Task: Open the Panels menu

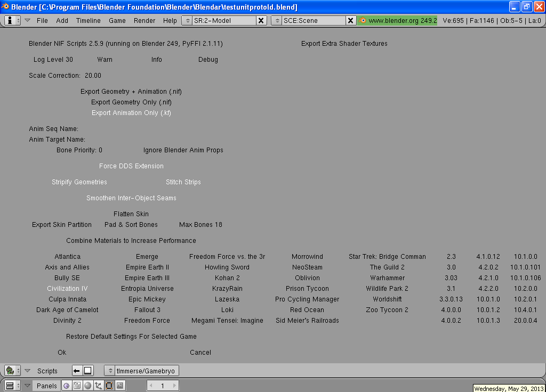Action: (47, 386)
